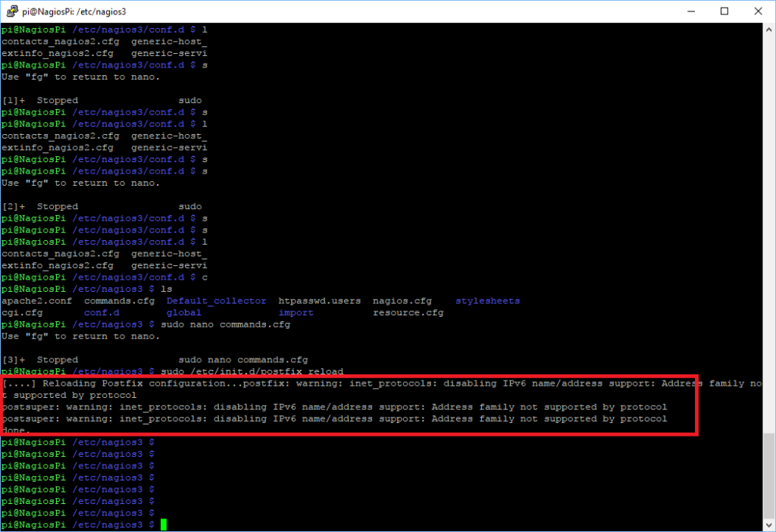Close the NagiosPi terminal window
Image resolution: width=776 pixels, height=532 pixels.
(x=758, y=11)
